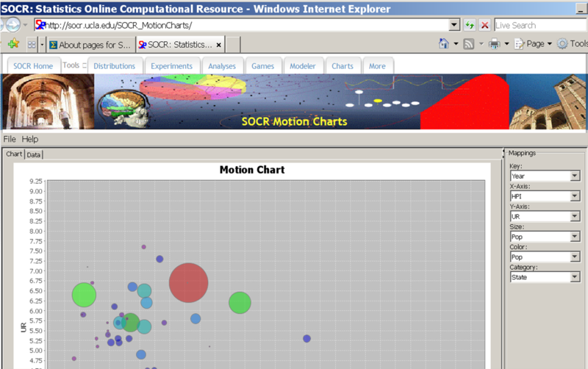Open the Games tab

point(262,66)
